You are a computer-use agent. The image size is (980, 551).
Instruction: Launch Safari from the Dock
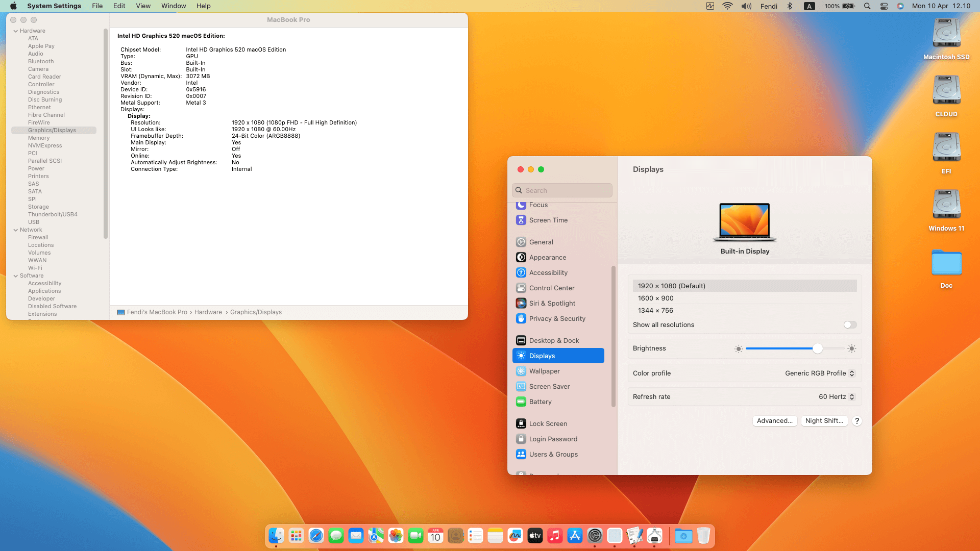[316, 536]
